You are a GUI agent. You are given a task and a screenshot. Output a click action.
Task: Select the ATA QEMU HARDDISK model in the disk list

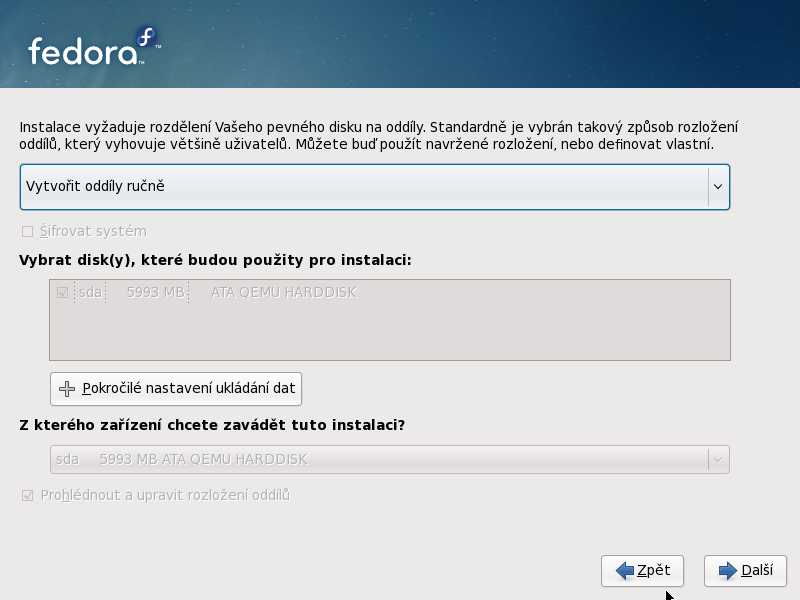[283, 293]
